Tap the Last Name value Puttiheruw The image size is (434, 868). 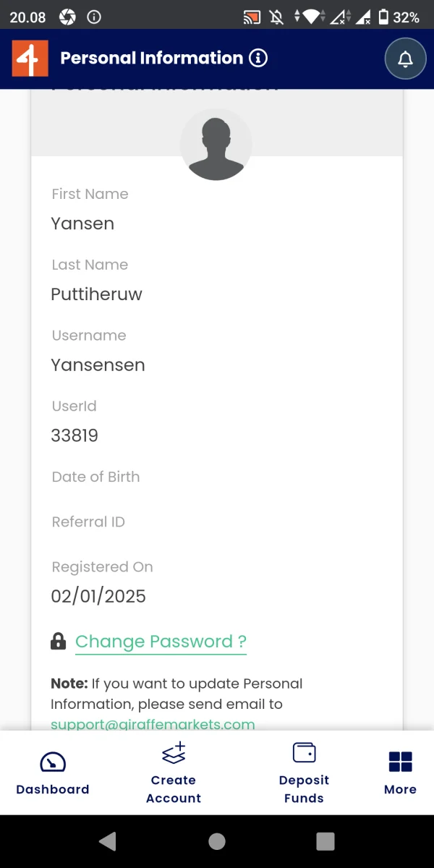coord(96,294)
